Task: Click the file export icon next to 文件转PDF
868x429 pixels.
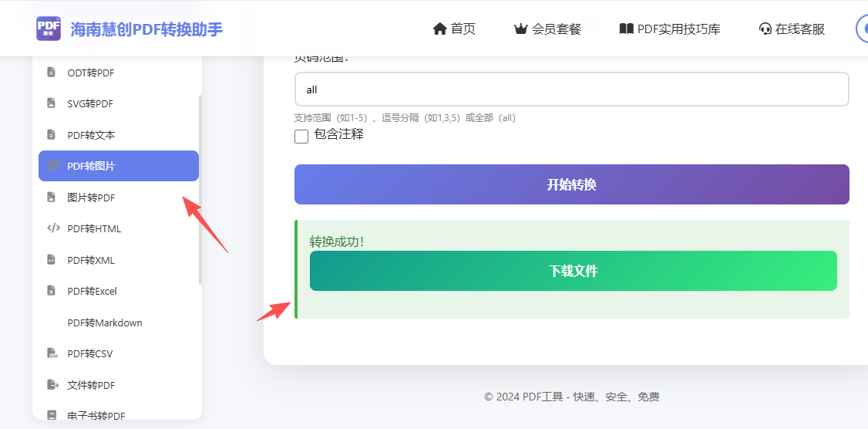Action: [x=52, y=384]
